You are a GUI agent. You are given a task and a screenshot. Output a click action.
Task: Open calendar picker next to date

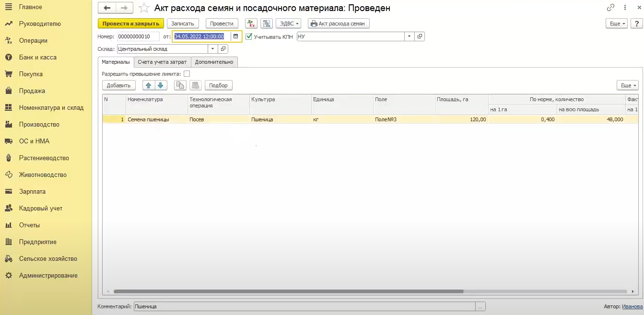(x=235, y=36)
